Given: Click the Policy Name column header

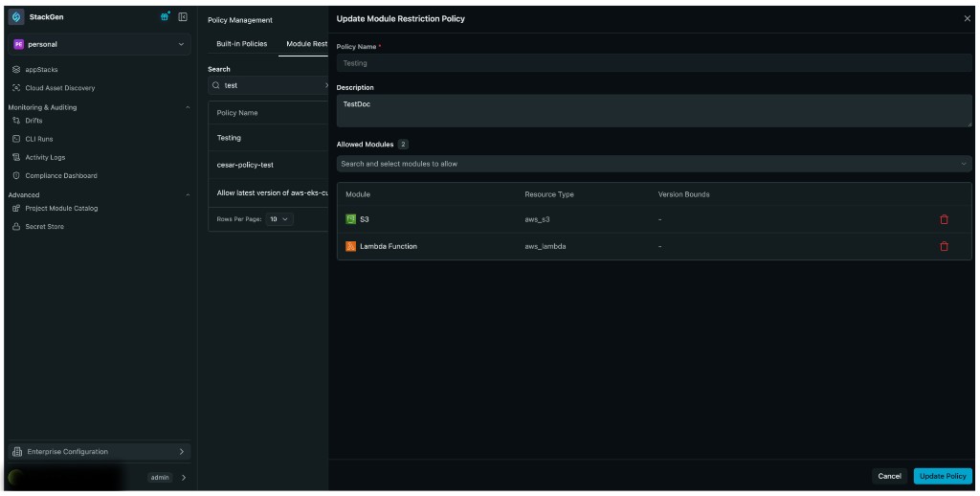Looking at the screenshot, I should [237, 113].
